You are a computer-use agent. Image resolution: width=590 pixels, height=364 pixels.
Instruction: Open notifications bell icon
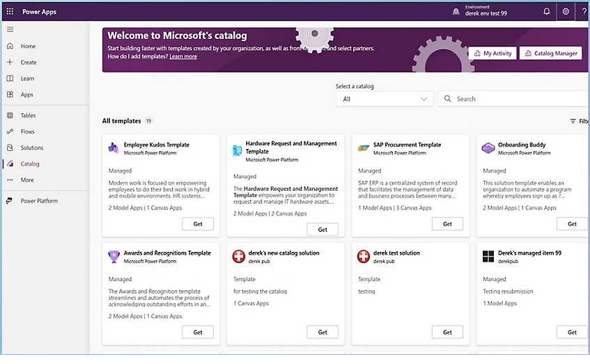pyautogui.click(x=546, y=12)
